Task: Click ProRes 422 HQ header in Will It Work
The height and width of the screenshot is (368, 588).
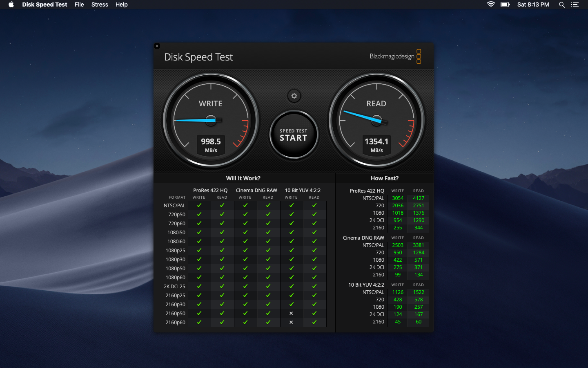Action: click(210, 191)
